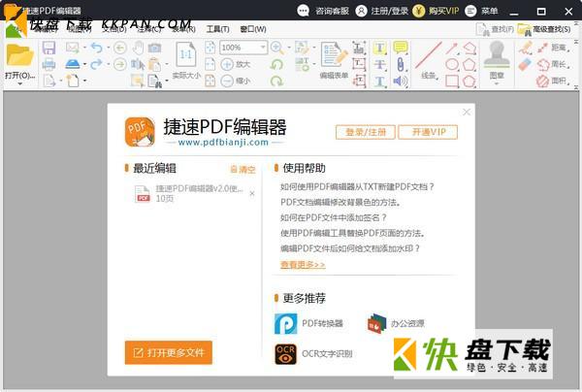Open a file with the yellow folder icon
582x392 pixels.
click(19, 55)
